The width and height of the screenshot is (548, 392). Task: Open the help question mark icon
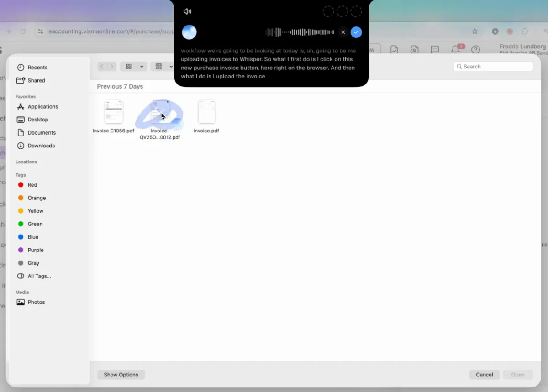point(475,49)
